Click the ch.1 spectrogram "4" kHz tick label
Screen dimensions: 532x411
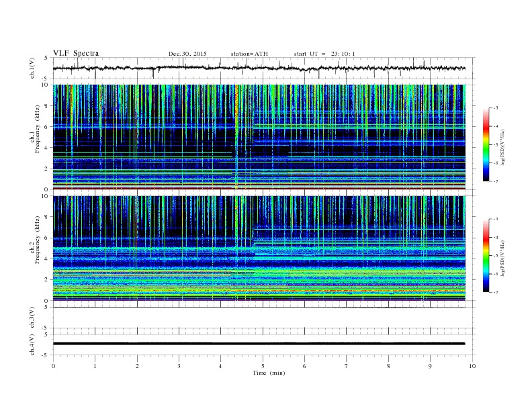click(x=46, y=148)
